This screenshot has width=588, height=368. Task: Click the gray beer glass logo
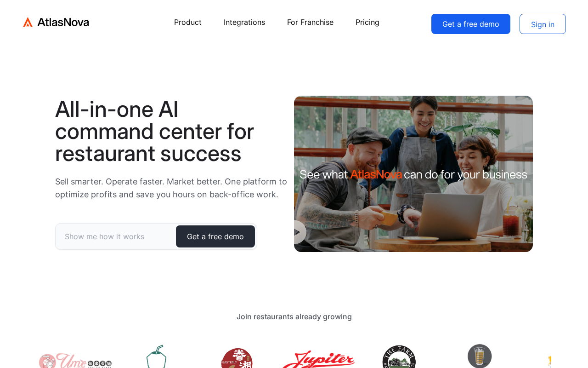click(x=480, y=356)
